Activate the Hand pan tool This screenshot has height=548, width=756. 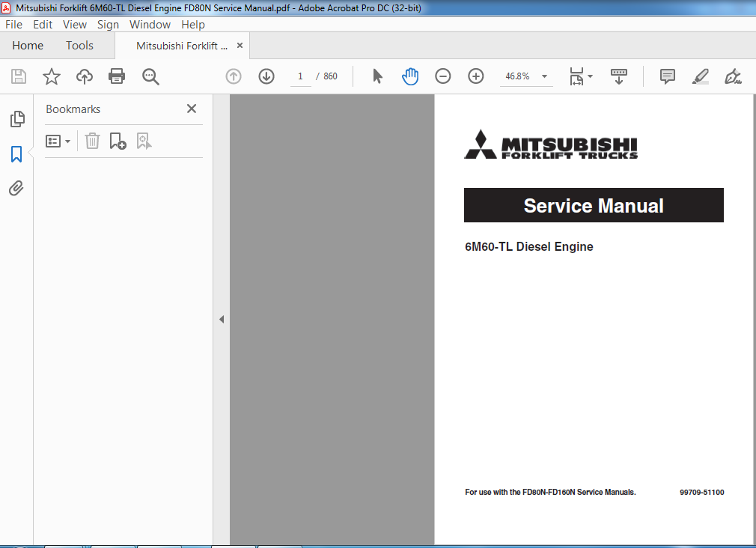pos(410,76)
